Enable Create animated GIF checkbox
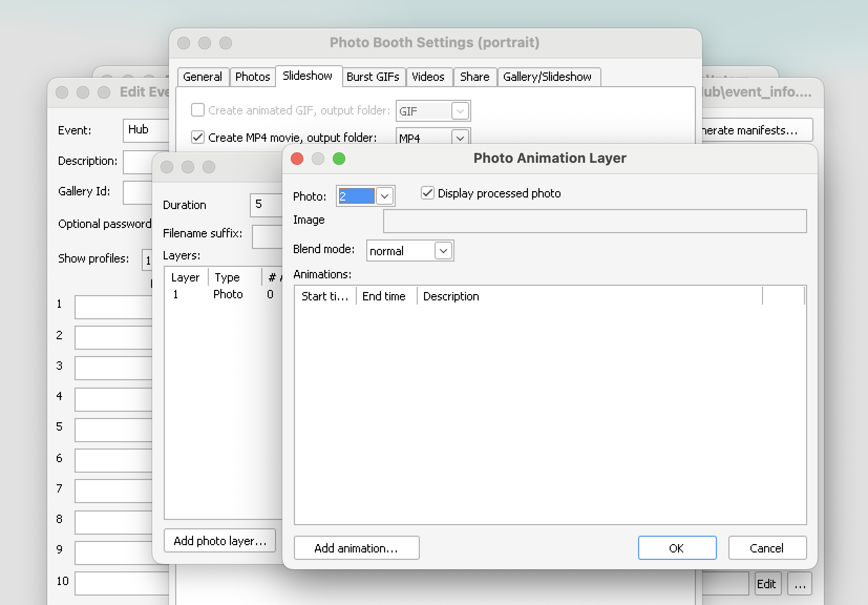The image size is (868, 605). click(x=198, y=110)
